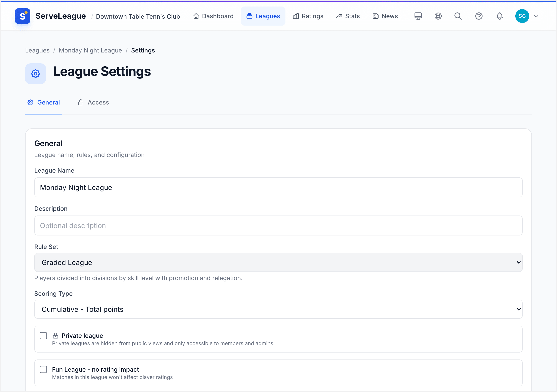Image resolution: width=557 pixels, height=392 pixels.
Task: Open notifications bell icon
Action: (x=500, y=16)
